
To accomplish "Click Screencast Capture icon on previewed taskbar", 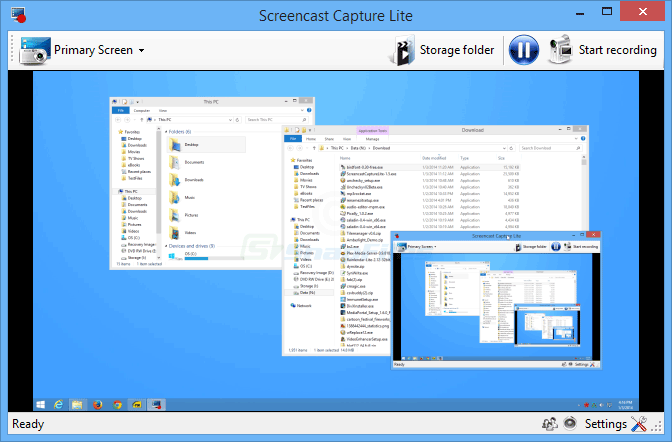I will click(x=157, y=404).
